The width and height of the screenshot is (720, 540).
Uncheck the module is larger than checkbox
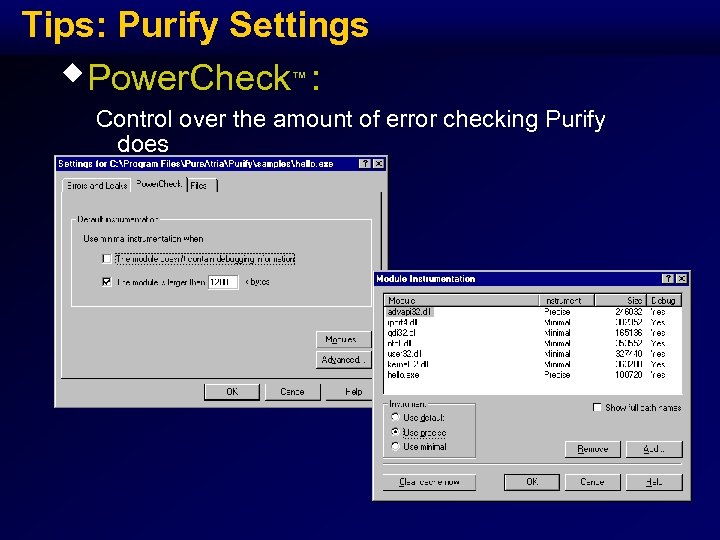coord(107,282)
